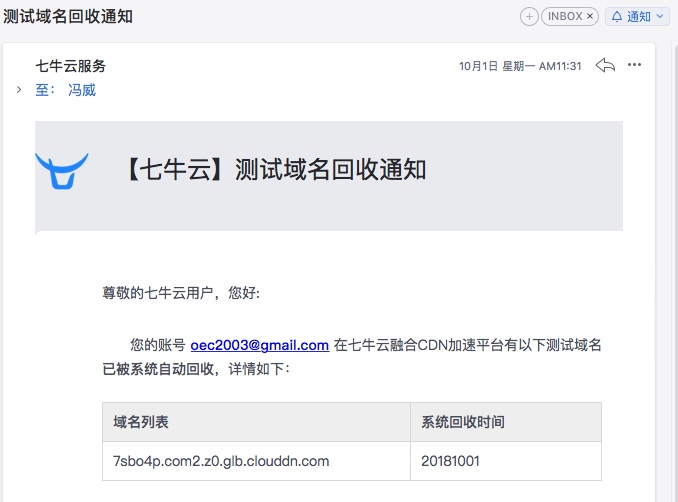Click the plus button to add a tag

(x=529, y=17)
